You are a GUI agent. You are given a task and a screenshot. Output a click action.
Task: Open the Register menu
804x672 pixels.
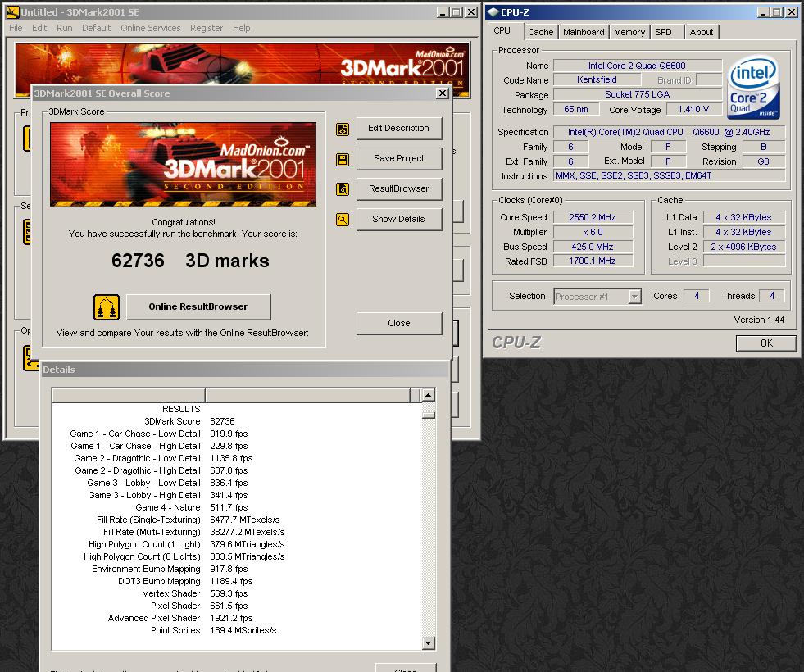[x=207, y=28]
